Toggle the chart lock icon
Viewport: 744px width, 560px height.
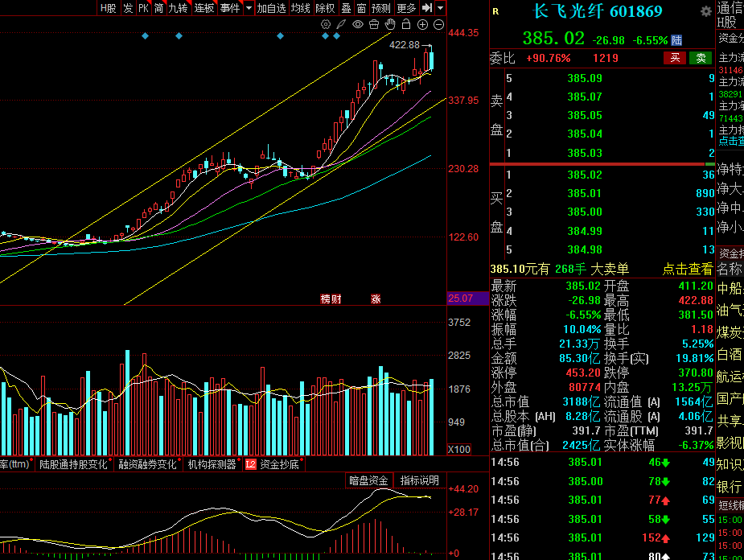pos(406,24)
